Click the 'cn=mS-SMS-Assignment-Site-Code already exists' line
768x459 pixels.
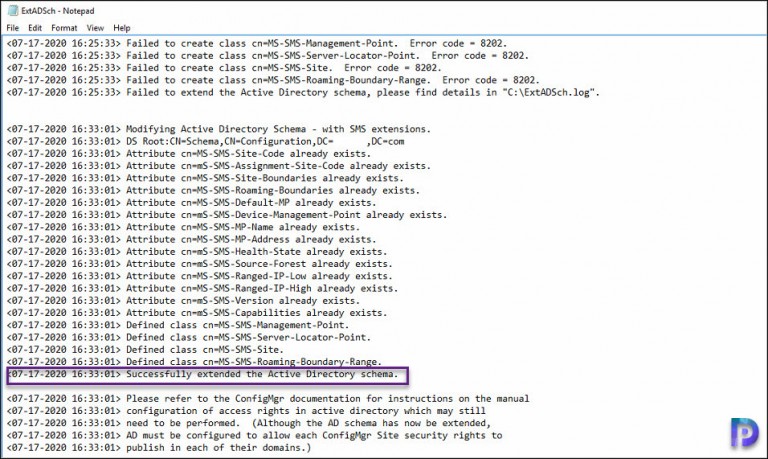coord(218,166)
